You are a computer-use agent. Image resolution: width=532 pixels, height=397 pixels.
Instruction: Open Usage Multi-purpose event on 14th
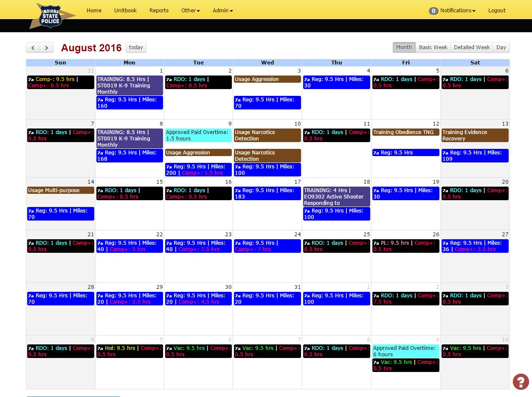pos(61,190)
